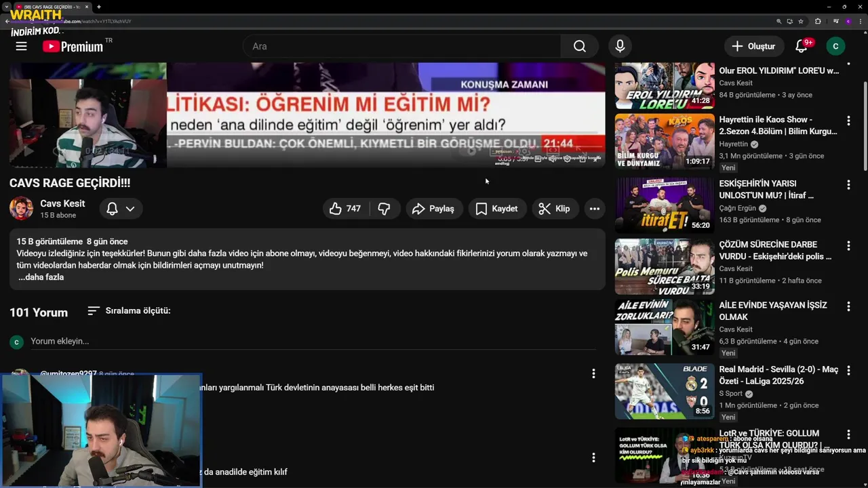Start voice search with microphone icon

(x=619, y=46)
